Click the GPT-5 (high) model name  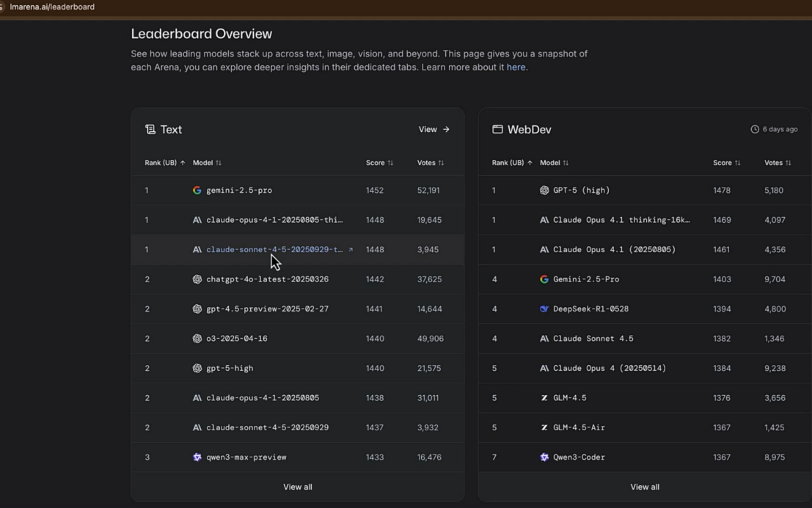click(581, 191)
